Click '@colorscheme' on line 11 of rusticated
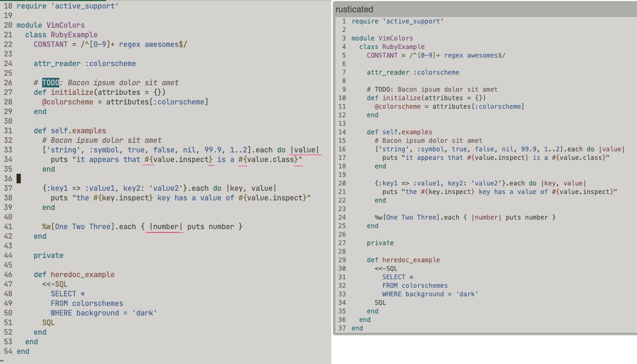The width and height of the screenshot is (637, 364). click(397, 106)
